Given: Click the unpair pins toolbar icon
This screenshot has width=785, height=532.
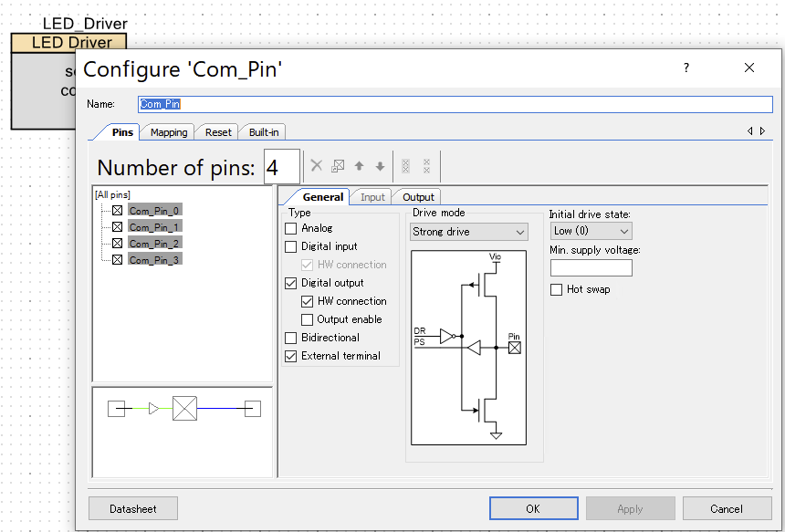Looking at the screenshot, I should 426,166.
